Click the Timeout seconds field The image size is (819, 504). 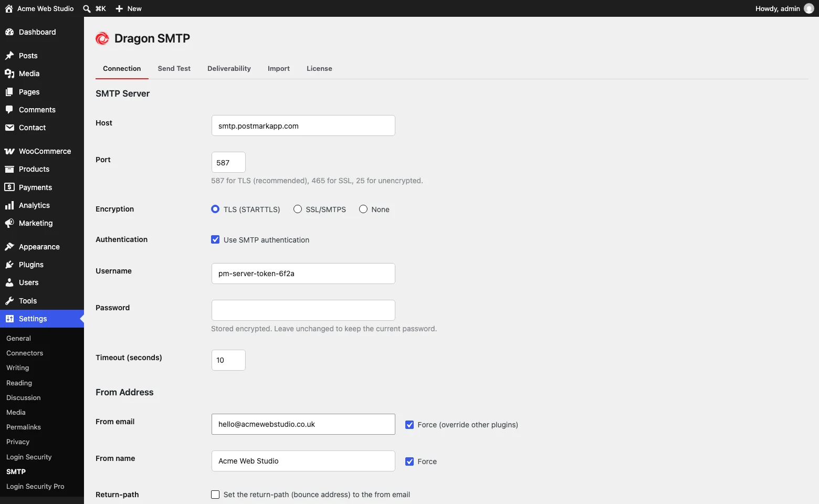pyautogui.click(x=228, y=360)
